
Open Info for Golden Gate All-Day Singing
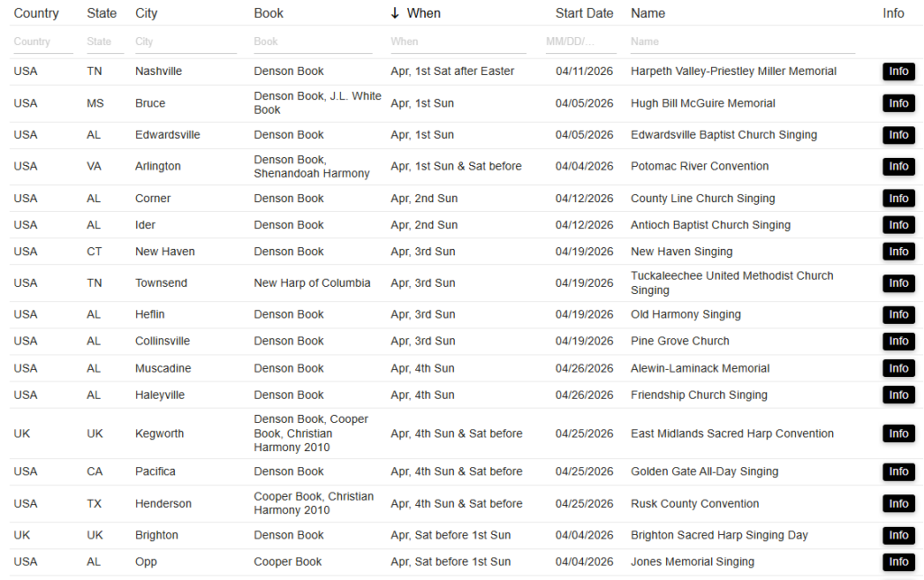pyautogui.click(x=898, y=472)
